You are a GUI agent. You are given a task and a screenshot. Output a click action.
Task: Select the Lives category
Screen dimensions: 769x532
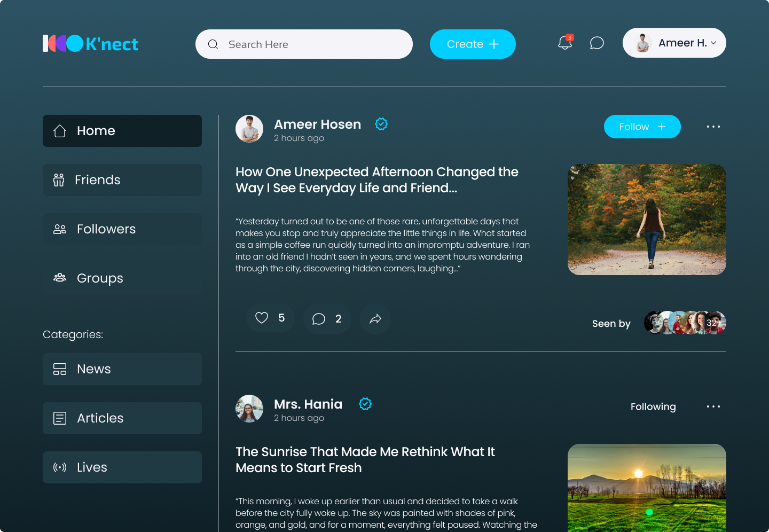pyautogui.click(x=122, y=467)
